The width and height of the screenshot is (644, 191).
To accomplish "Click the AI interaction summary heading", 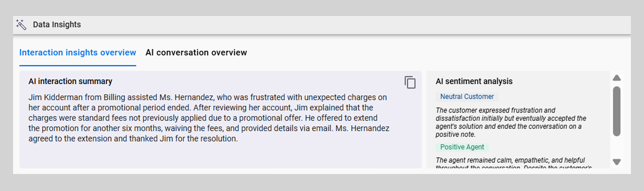I will pyautogui.click(x=70, y=81).
